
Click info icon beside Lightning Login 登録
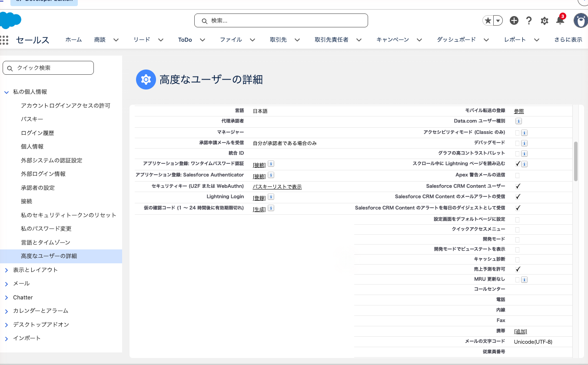[271, 197]
